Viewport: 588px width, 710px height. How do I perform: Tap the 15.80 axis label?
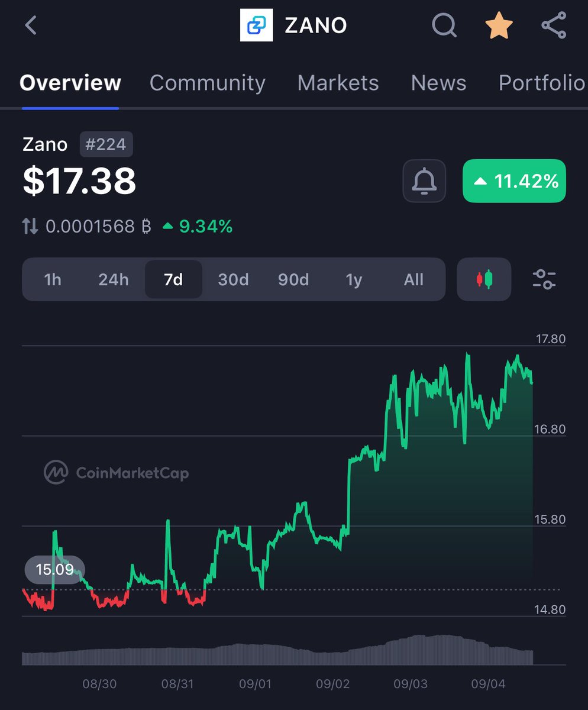[550, 519]
